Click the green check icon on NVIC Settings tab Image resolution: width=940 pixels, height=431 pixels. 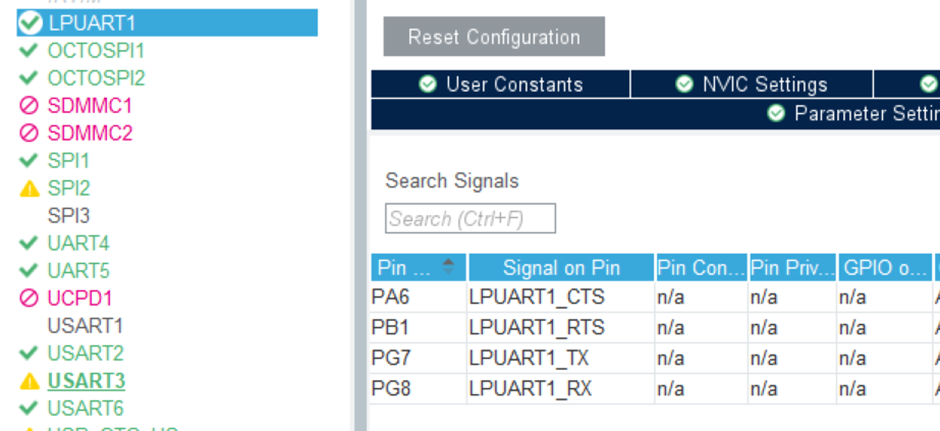(684, 85)
